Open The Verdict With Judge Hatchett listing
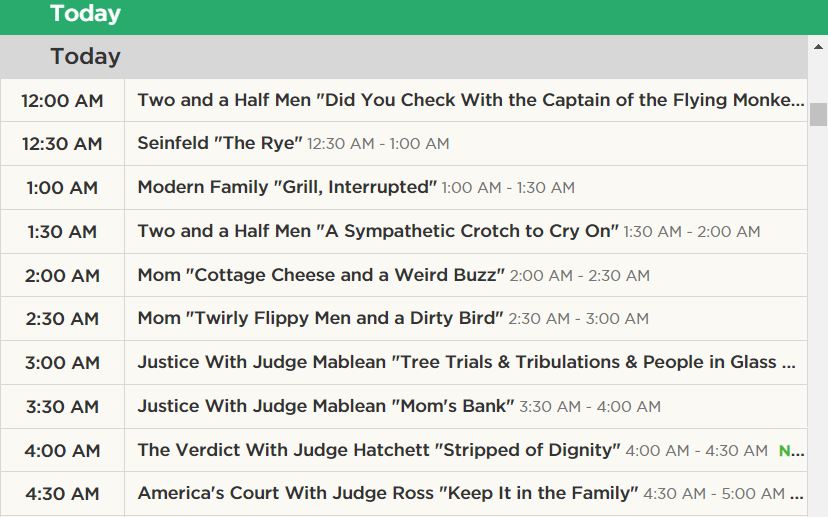828x517 pixels. (379, 450)
